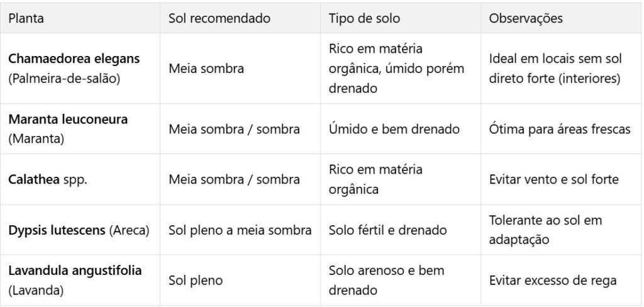Select the 'Chamaedorea elegans' plant name cell

pyautogui.click(x=74, y=68)
